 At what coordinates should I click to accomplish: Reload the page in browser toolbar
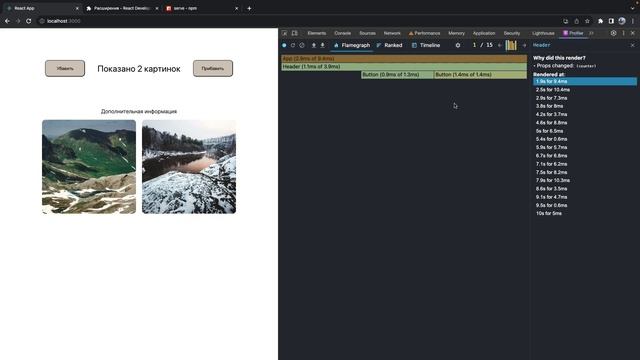29,21
